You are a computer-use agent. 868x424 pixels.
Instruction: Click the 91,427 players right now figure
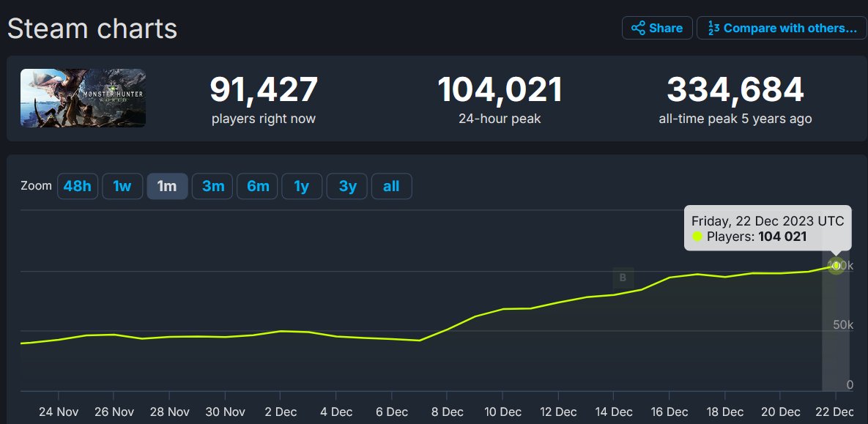(x=264, y=89)
